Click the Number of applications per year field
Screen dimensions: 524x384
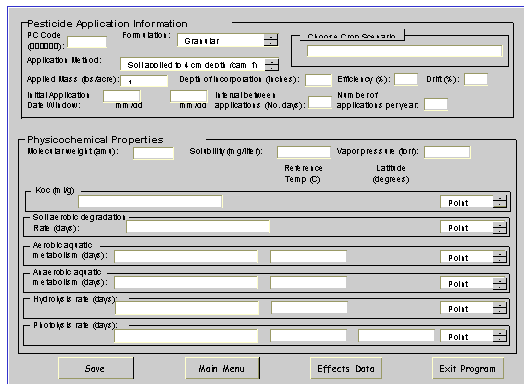tap(436, 104)
